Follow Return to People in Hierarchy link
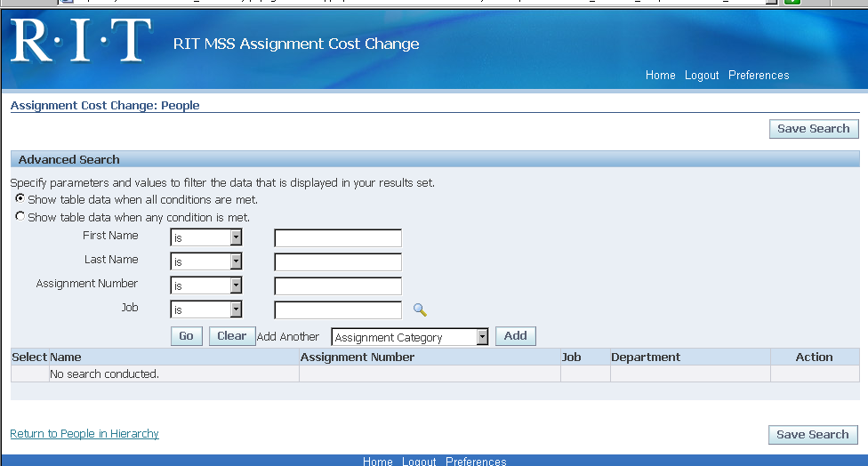 coord(84,434)
